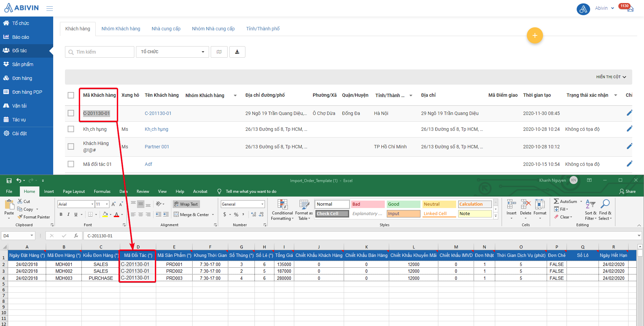Click Cut in Excel clipboard group
The image size is (644, 326).
click(x=24, y=201)
